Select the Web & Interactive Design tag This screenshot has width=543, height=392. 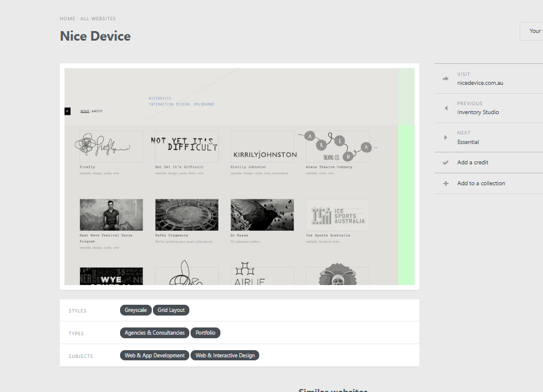pos(225,356)
